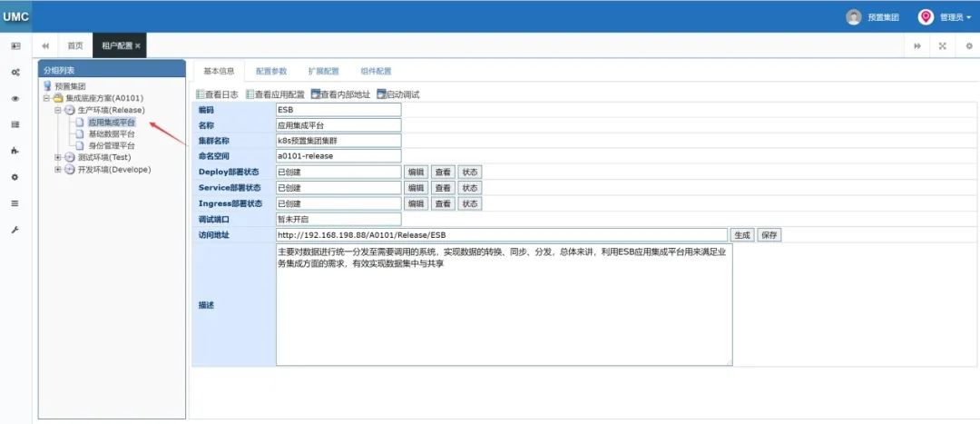Open the gear settings icon beside the tabs
Viewport: 980px width, 424px height.
pyautogui.click(x=969, y=45)
